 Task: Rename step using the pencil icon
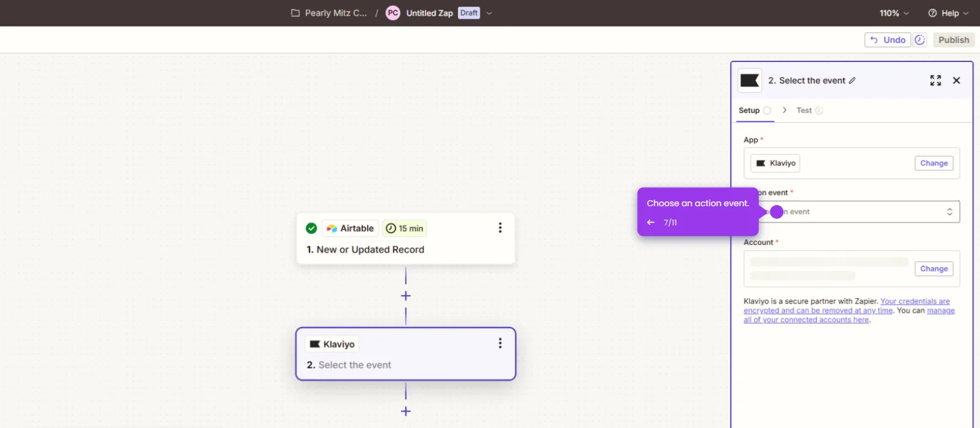pyautogui.click(x=852, y=81)
